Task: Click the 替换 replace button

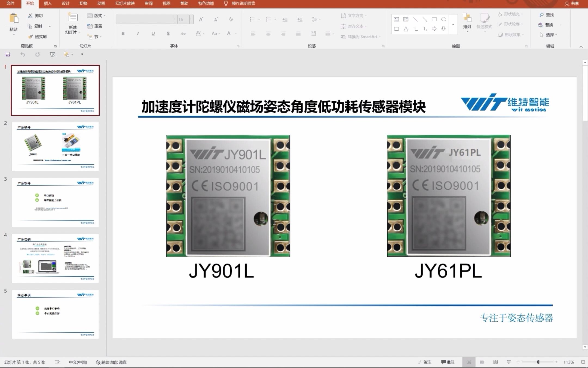Action: tap(546, 25)
